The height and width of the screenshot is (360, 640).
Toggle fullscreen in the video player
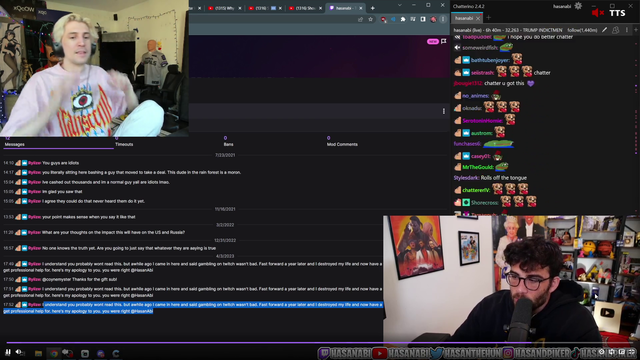[631, 351]
